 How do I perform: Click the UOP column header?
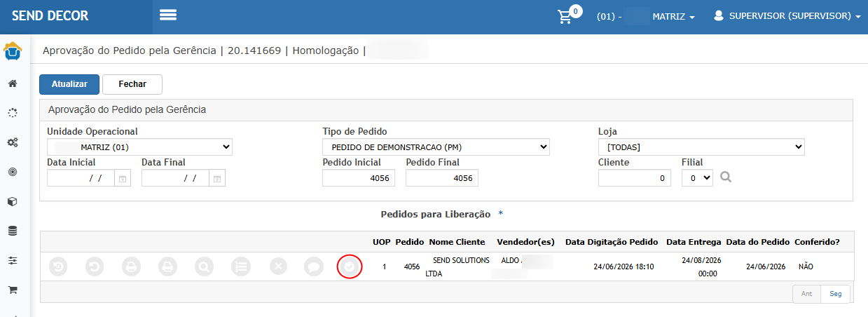[x=382, y=242]
